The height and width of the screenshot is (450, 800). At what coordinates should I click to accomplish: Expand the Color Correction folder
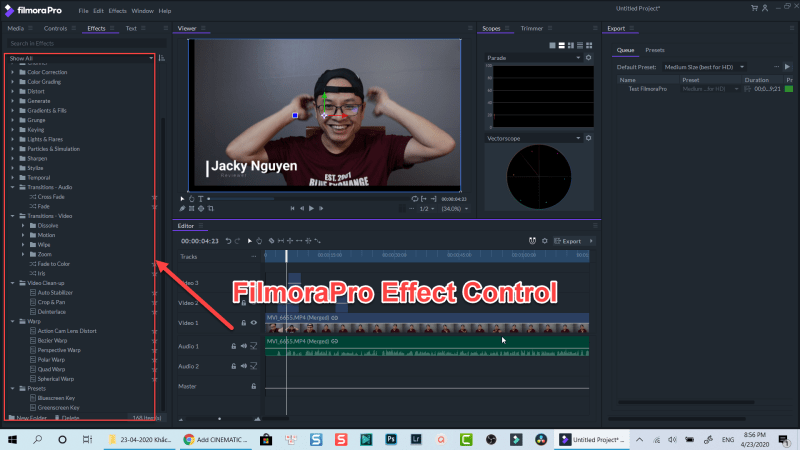coord(11,72)
